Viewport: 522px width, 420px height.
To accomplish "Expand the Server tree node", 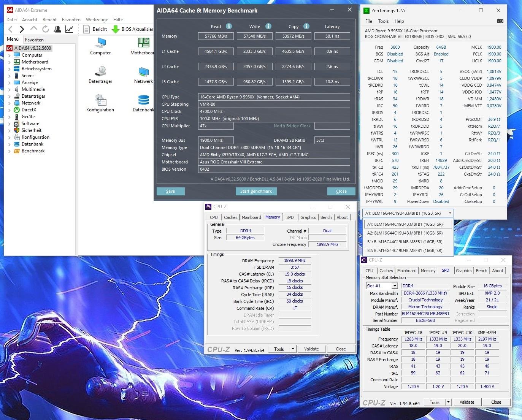I will click(x=10, y=76).
